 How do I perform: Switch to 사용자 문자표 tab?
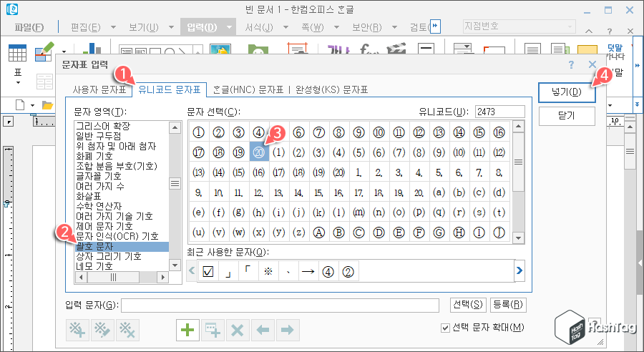tap(99, 89)
